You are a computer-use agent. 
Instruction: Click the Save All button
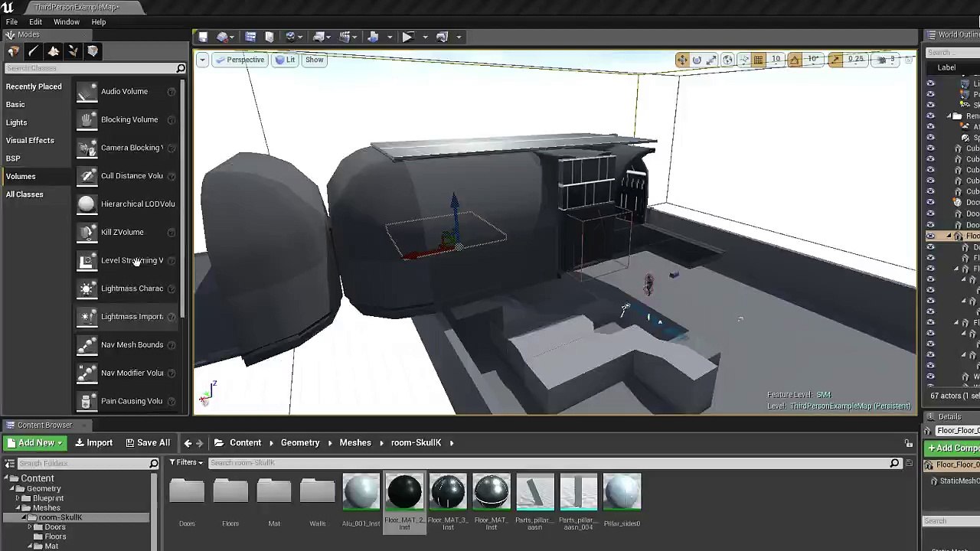coord(148,443)
